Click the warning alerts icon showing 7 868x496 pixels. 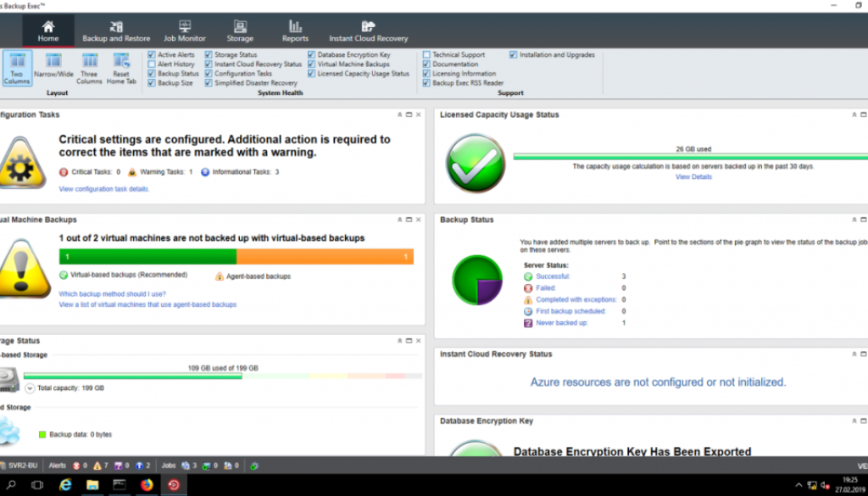point(97,466)
